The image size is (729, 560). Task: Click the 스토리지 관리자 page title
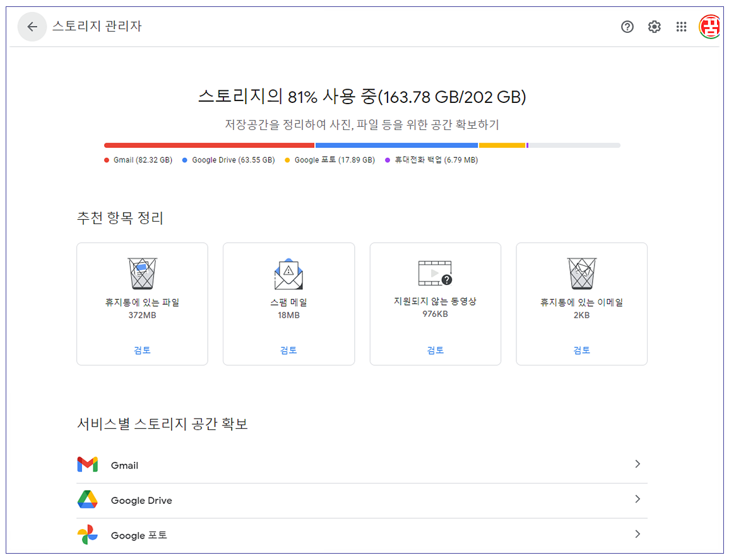point(97,26)
